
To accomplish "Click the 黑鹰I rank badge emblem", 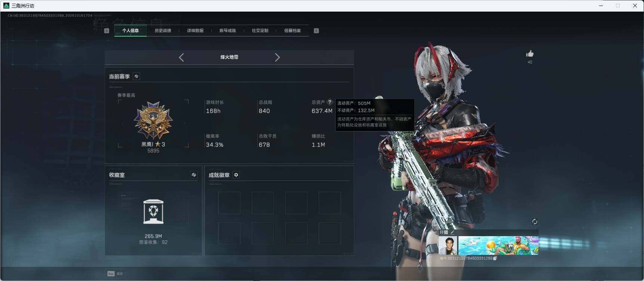I will pos(153,120).
